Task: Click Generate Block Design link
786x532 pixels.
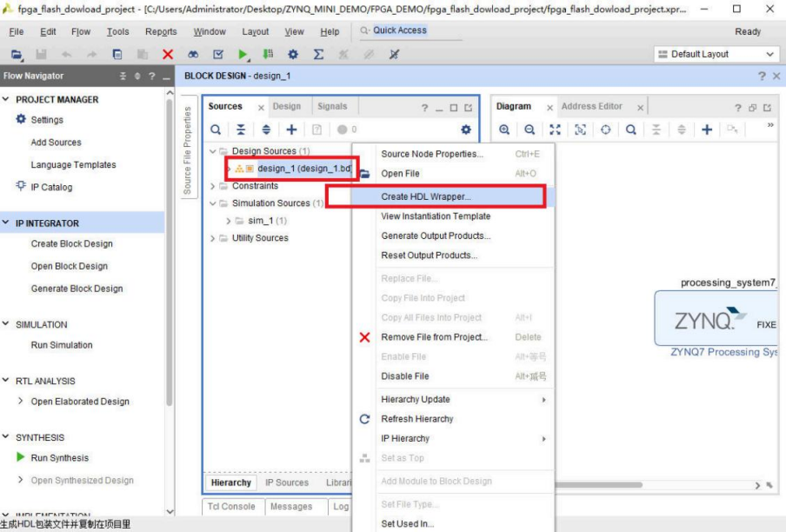Action: coord(77,289)
